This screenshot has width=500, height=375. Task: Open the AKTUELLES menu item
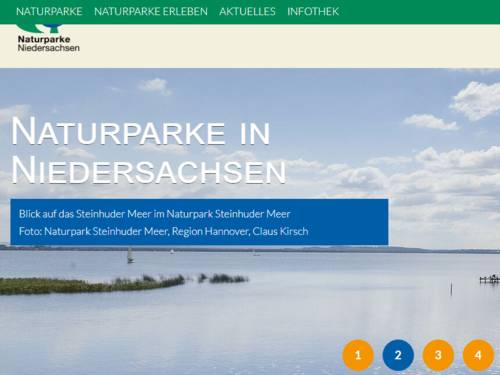tap(247, 12)
